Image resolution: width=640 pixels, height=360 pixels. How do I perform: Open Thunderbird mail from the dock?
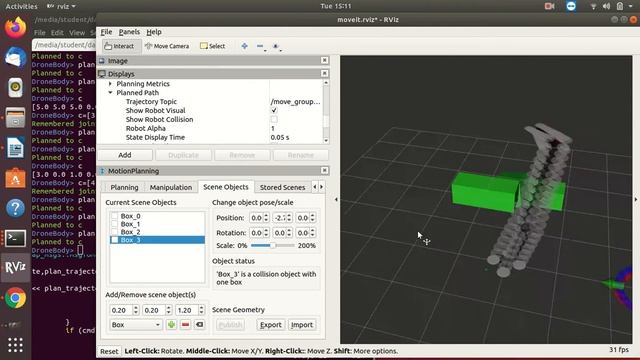(x=15, y=57)
